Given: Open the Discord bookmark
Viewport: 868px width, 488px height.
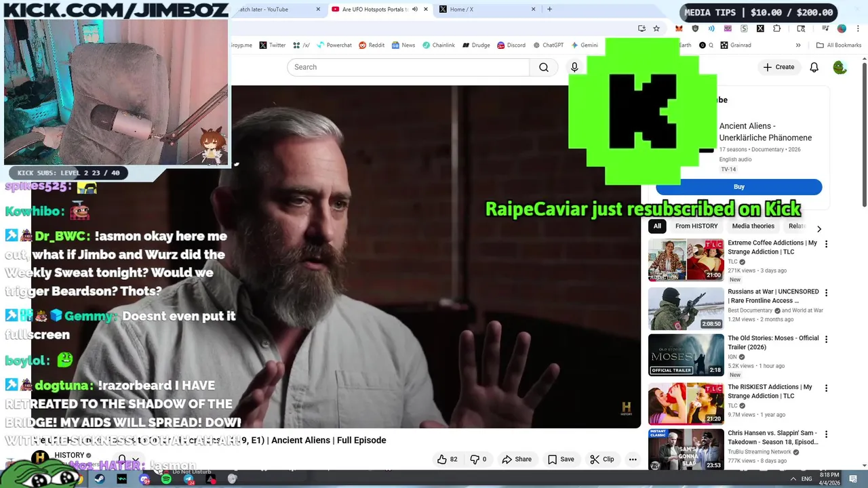Looking at the screenshot, I should pyautogui.click(x=511, y=45).
